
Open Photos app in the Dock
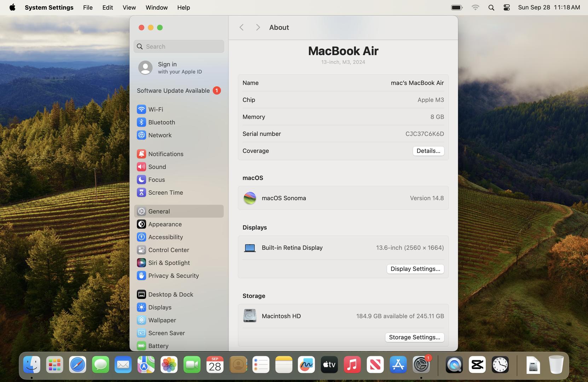click(x=169, y=365)
